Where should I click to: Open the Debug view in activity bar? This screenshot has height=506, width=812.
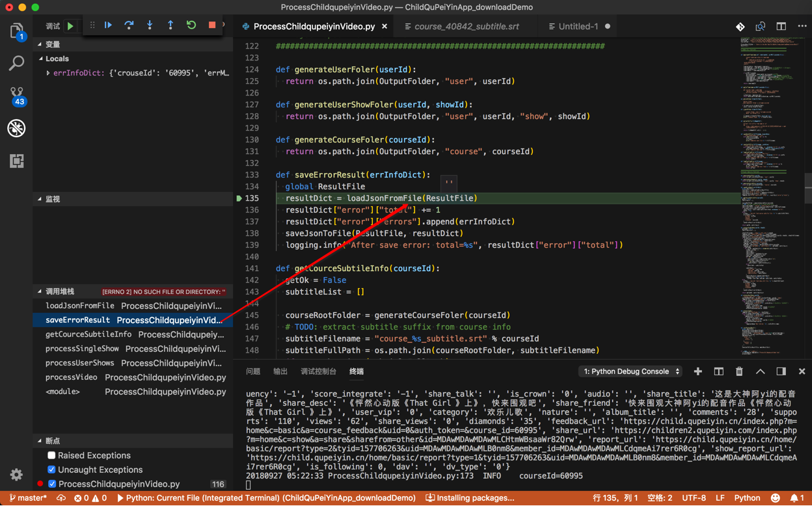16,128
